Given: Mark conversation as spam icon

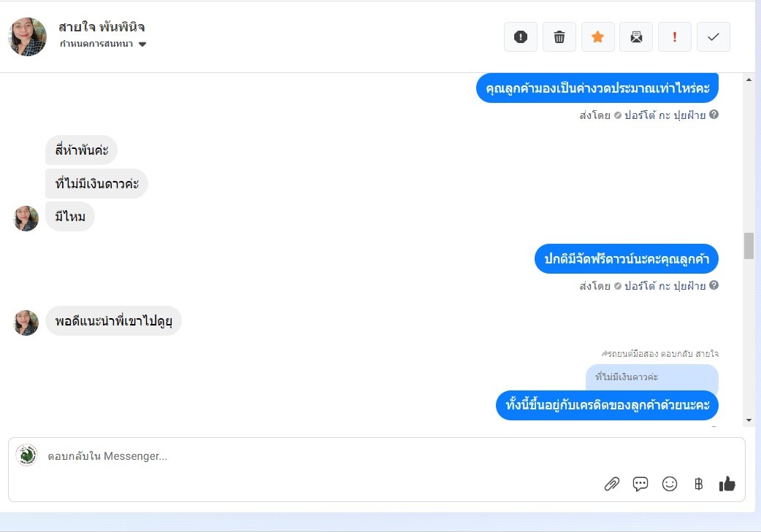Looking at the screenshot, I should pyautogui.click(x=520, y=37).
